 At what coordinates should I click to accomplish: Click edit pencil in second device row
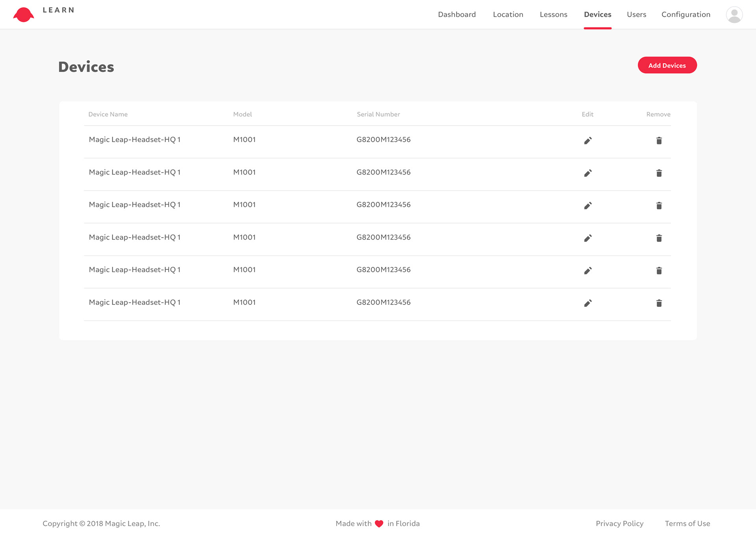587,173
